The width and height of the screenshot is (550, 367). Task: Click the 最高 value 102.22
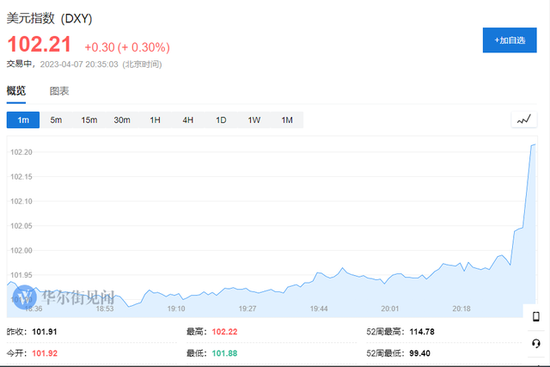click(224, 332)
